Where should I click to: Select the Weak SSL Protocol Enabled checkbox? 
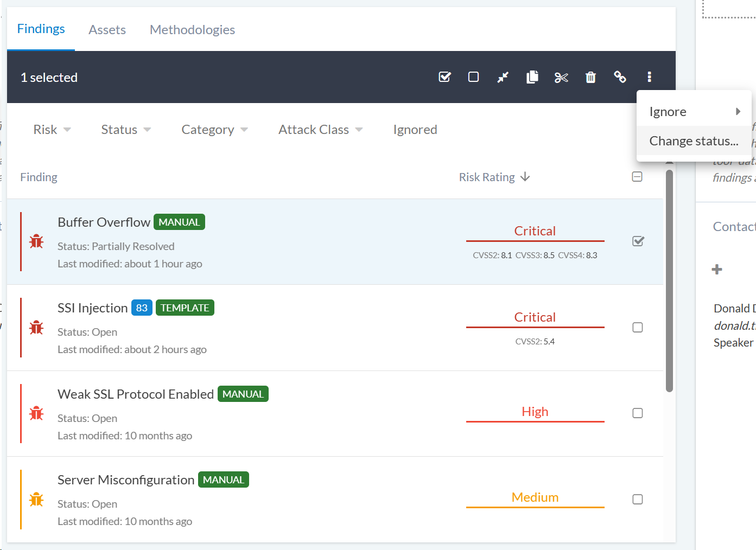638,413
